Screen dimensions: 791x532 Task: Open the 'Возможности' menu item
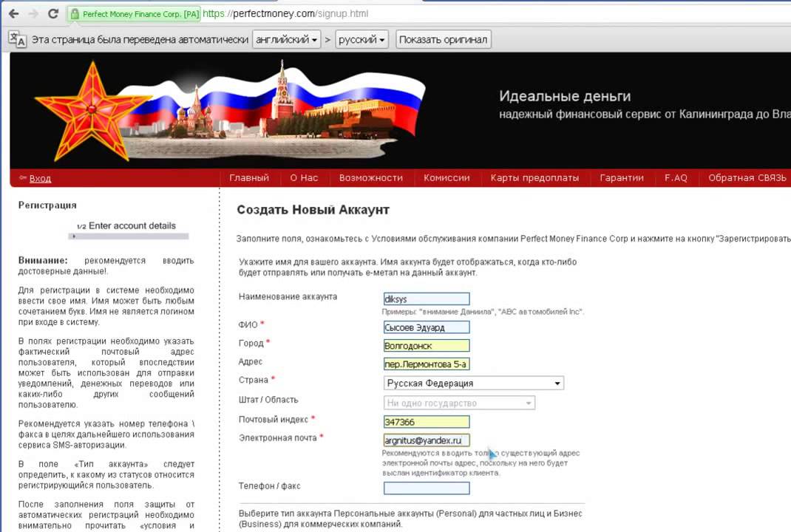click(371, 178)
